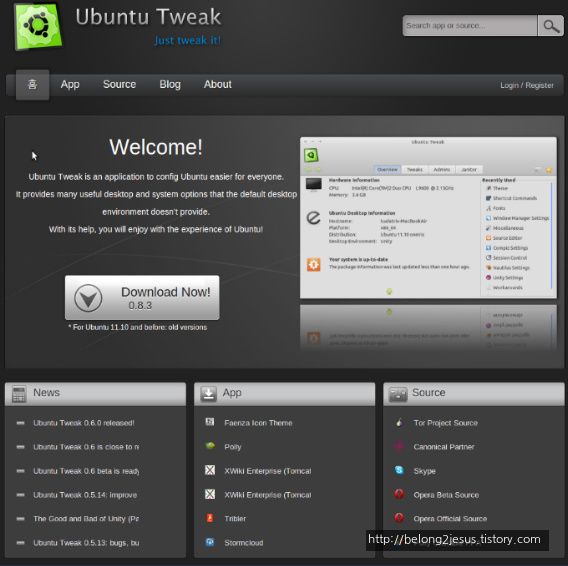Click the Login / Register link
568x566 pixels.
click(x=527, y=85)
